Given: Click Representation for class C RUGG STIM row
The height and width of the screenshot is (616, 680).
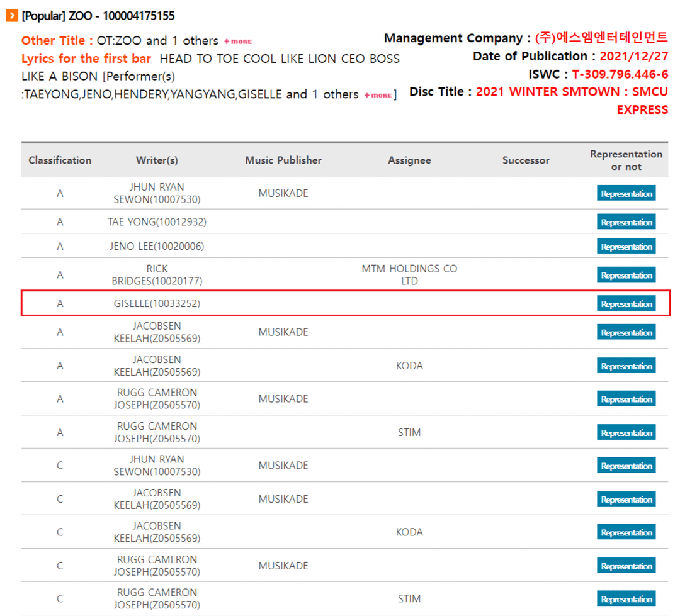Looking at the screenshot, I should coord(626,600).
